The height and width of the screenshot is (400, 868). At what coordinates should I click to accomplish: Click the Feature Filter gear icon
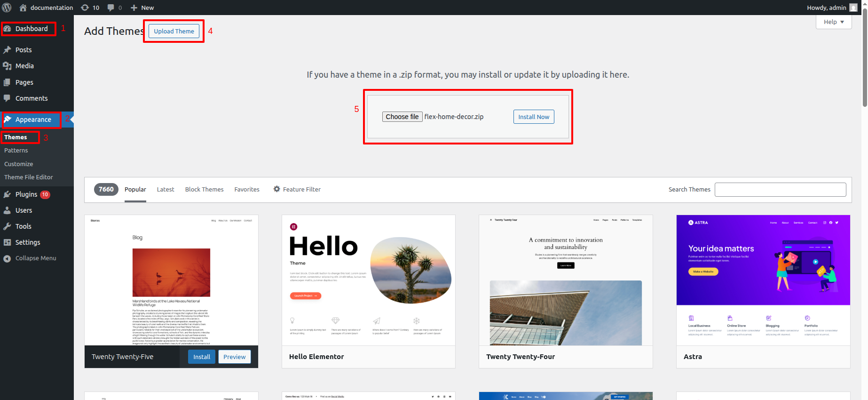click(x=276, y=189)
